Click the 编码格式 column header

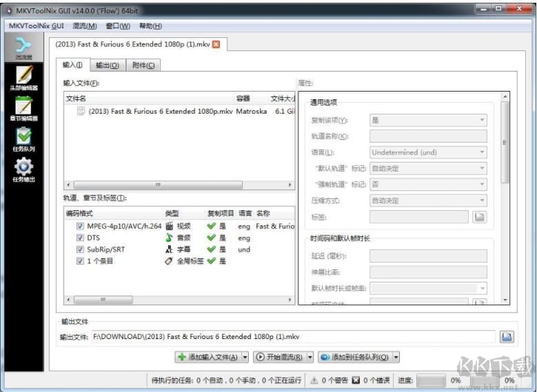[x=113, y=214]
